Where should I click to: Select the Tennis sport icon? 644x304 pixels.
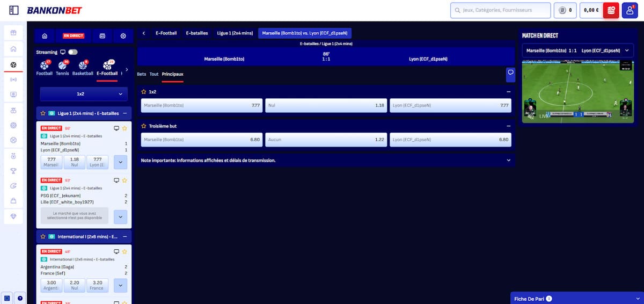pyautogui.click(x=62, y=67)
